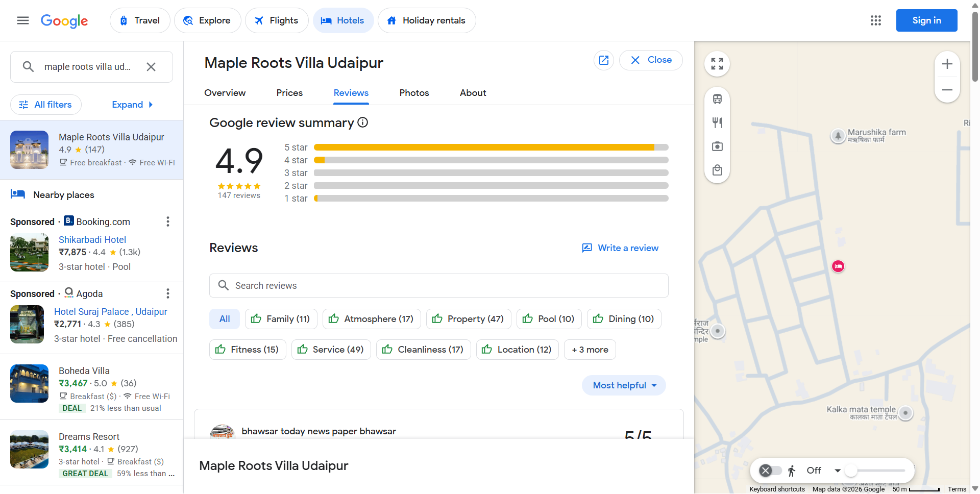This screenshot has height=494, width=980.
Task: Click the search magnifier icon
Action: point(28,67)
